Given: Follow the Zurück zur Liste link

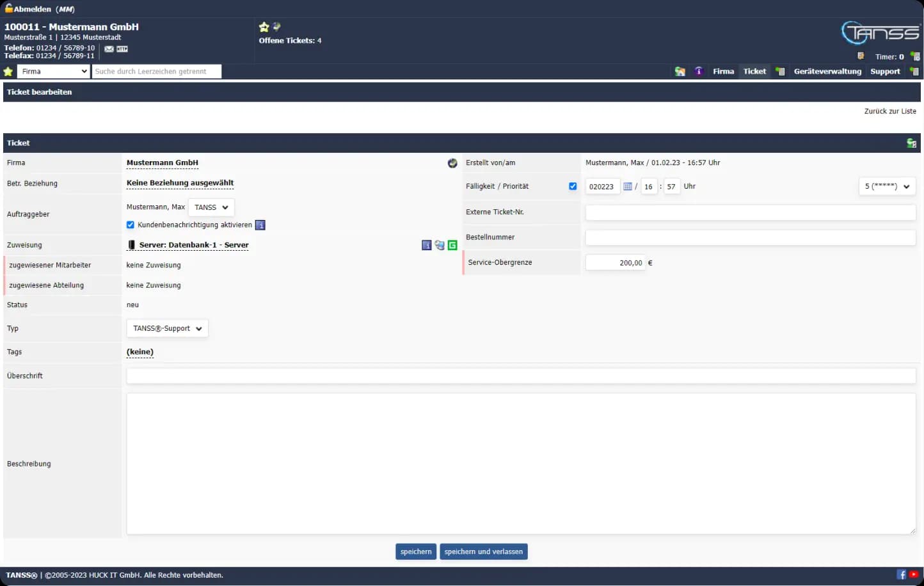Looking at the screenshot, I should 890,111.
